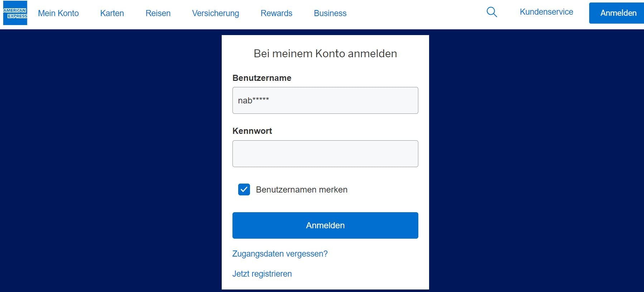
Task: Open the Mein Konto menu
Action: (58, 13)
